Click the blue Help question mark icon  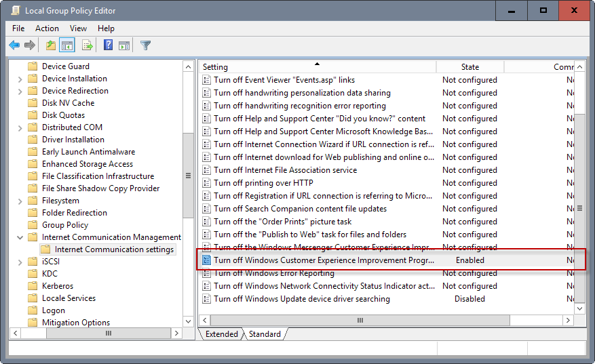click(108, 45)
